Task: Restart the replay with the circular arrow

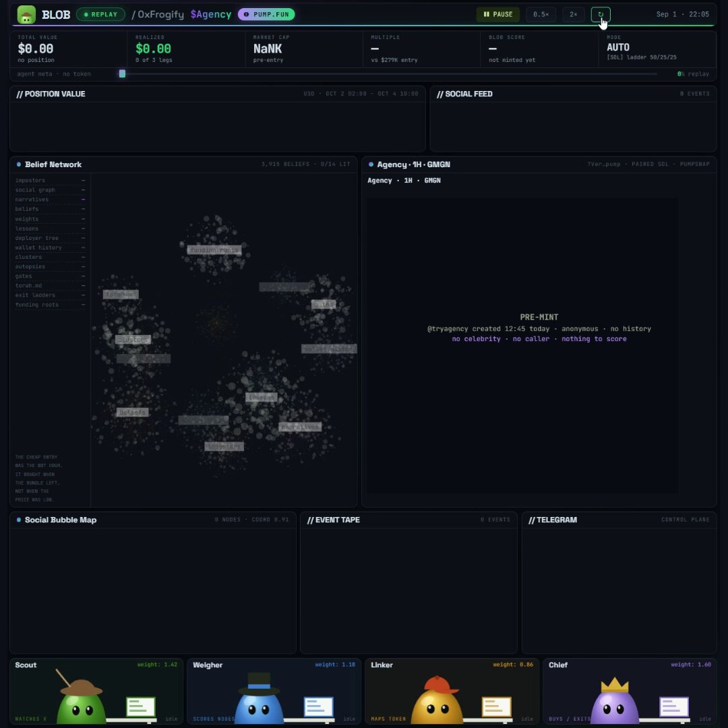Action: click(x=601, y=14)
